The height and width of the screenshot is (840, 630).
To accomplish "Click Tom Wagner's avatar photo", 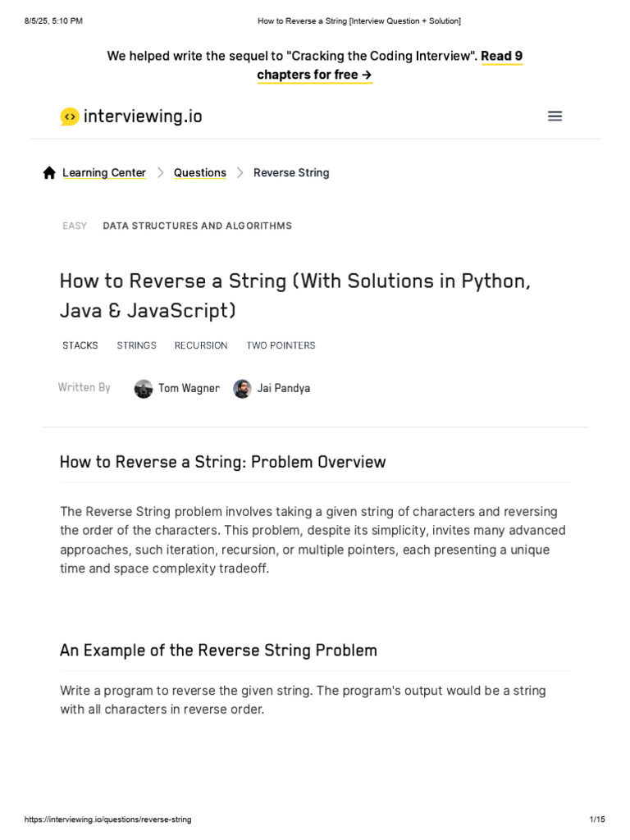I will pyautogui.click(x=144, y=389).
